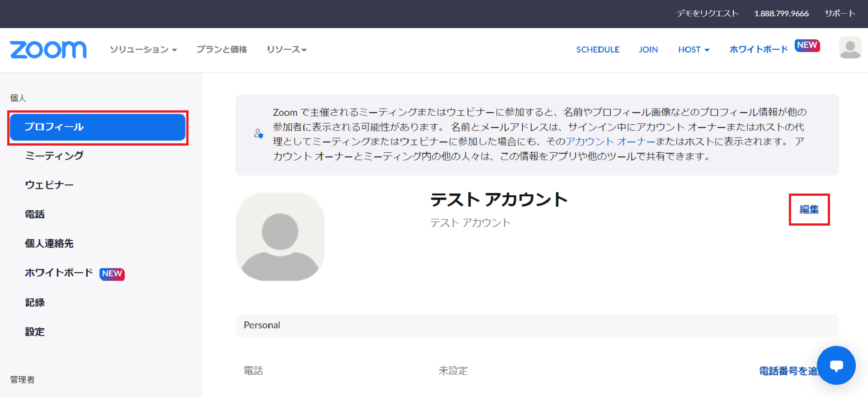Expand the リソース dropdown menu

(x=287, y=50)
